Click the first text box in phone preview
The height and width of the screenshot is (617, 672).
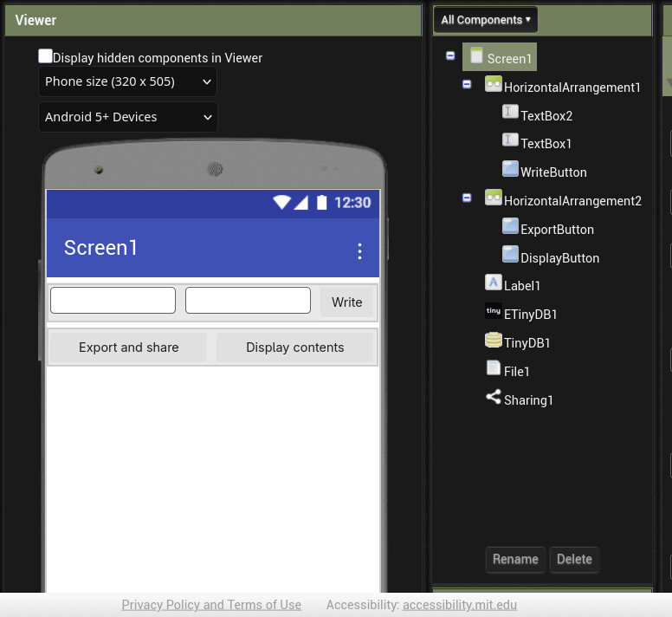click(113, 301)
